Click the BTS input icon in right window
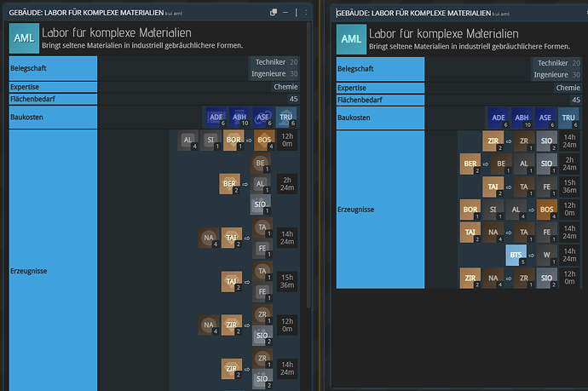 click(x=516, y=255)
